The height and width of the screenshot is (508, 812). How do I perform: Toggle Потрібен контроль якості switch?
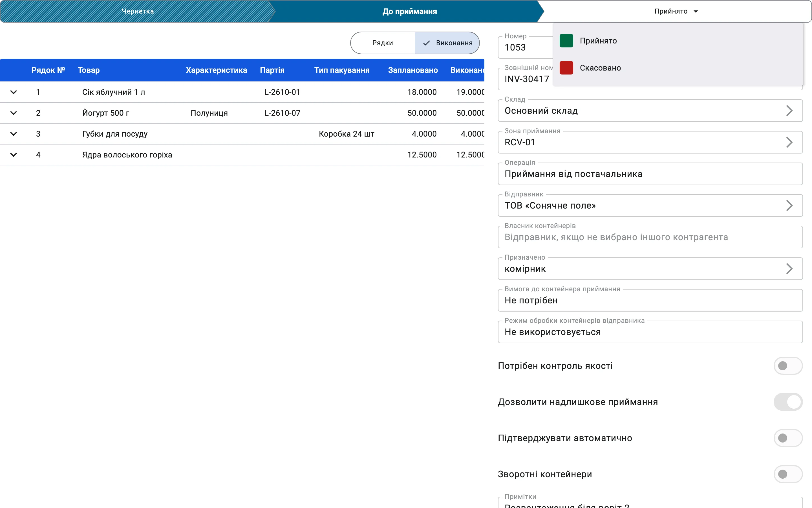tap(788, 365)
